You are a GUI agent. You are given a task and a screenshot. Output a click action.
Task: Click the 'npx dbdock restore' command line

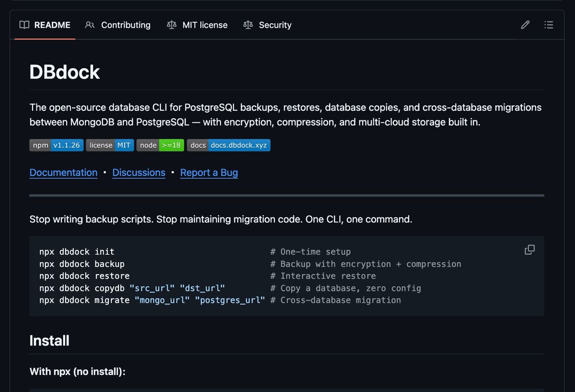coord(84,276)
